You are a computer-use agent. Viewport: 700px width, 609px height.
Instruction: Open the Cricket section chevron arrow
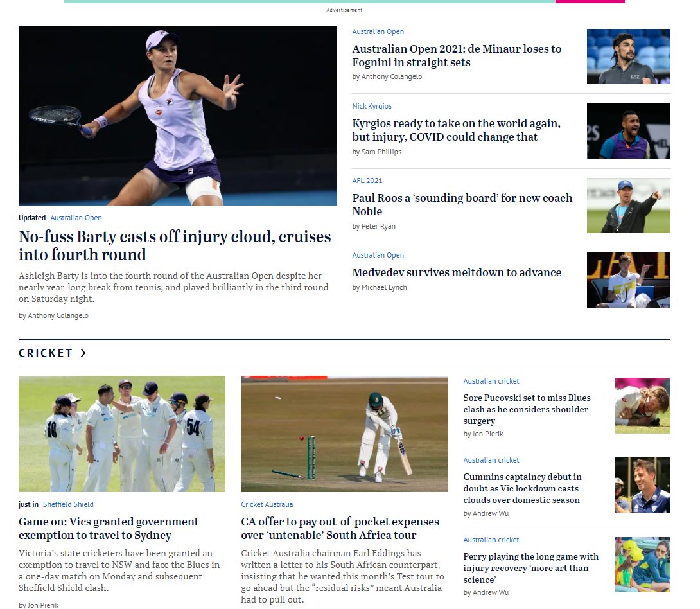83,353
